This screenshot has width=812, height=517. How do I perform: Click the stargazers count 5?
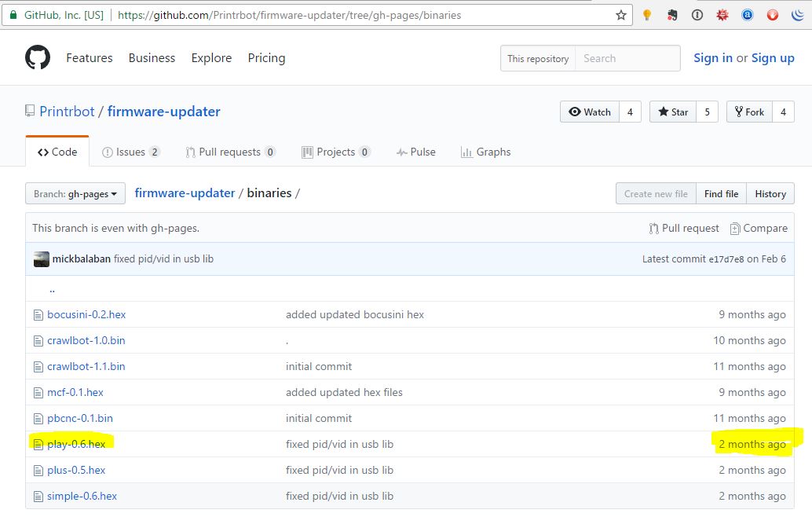(707, 112)
